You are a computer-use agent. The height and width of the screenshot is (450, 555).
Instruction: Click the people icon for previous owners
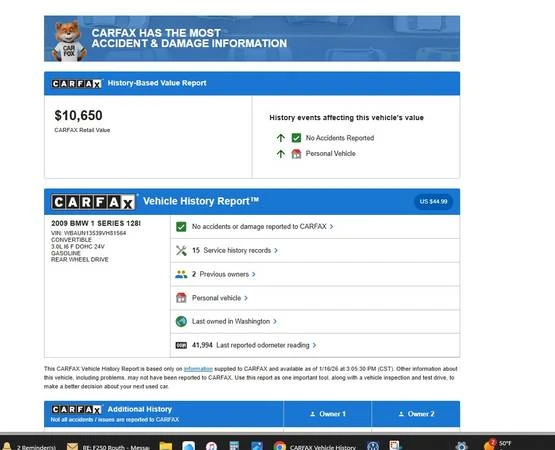[x=181, y=274]
